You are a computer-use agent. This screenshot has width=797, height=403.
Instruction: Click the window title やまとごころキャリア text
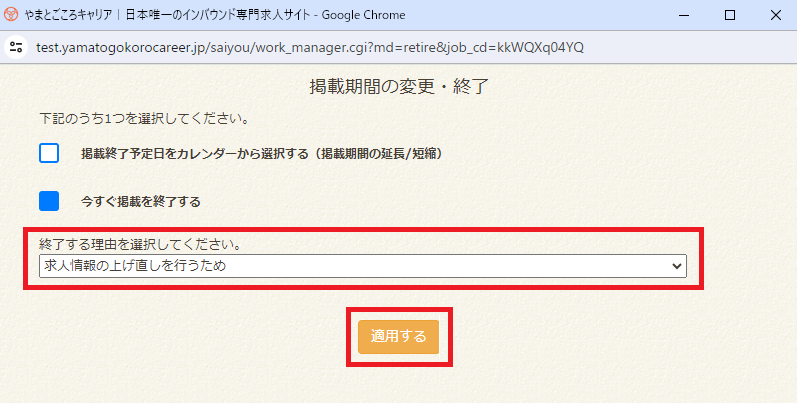point(69,15)
